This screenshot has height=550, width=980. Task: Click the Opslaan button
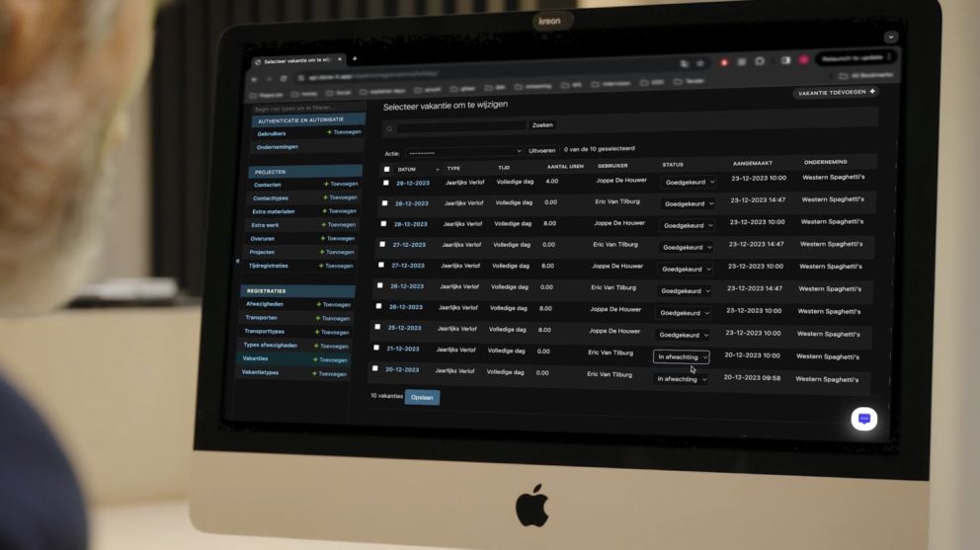(422, 397)
